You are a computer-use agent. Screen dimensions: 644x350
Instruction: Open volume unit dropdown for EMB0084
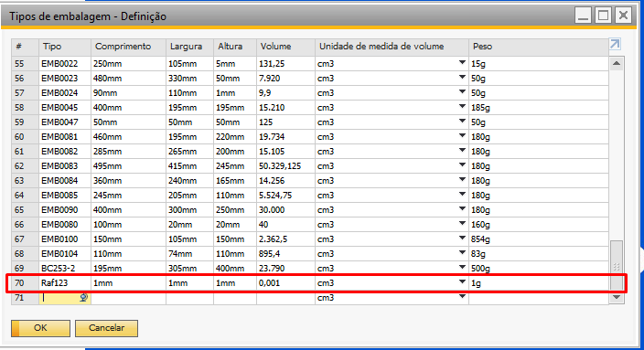(462, 180)
